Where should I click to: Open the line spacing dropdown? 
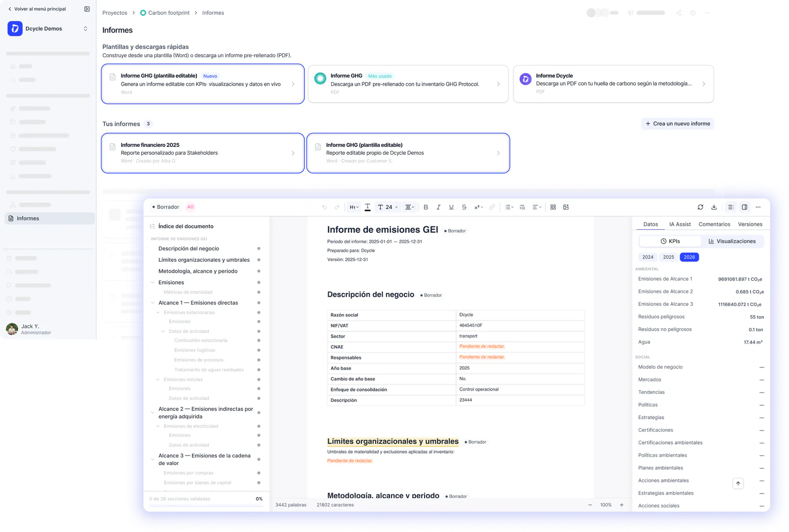(537, 207)
